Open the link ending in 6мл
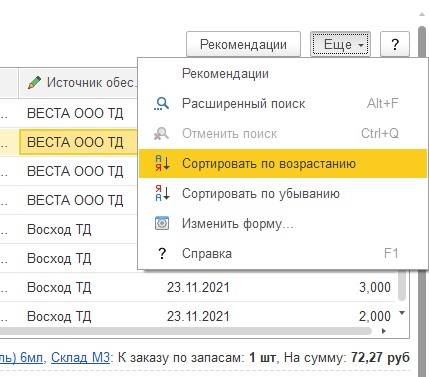Image resolution: width=429 pixels, height=377 pixels. click(x=21, y=358)
